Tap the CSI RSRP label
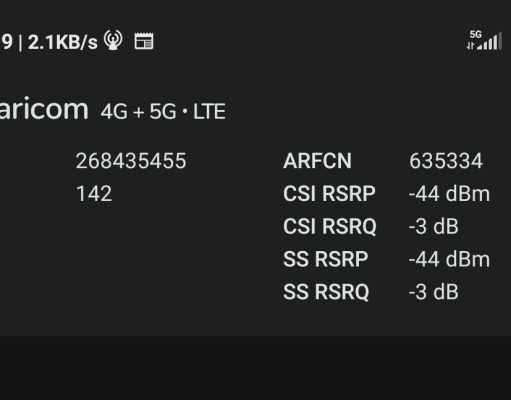511x400 pixels. click(x=329, y=194)
